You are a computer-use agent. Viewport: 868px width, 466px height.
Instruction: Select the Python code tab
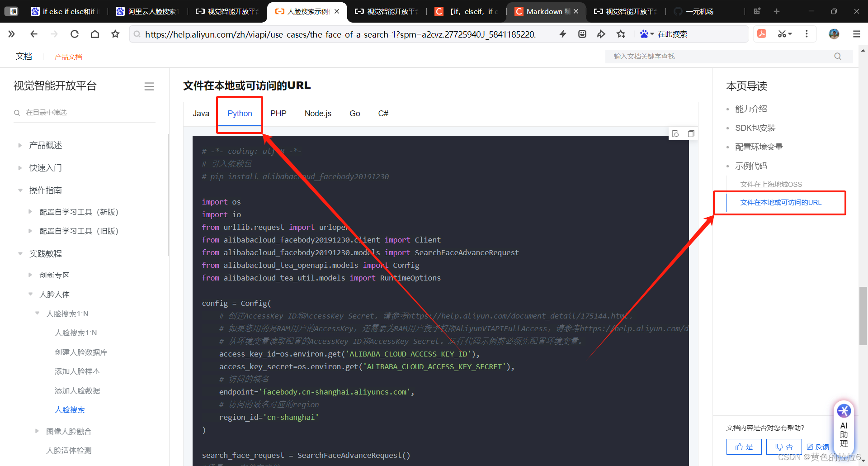(240, 114)
